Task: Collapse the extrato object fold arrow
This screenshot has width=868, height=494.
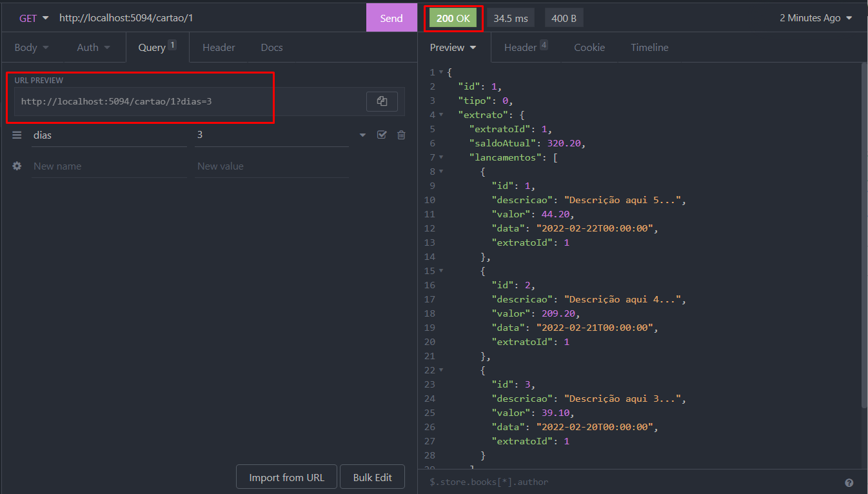Action: [441, 115]
